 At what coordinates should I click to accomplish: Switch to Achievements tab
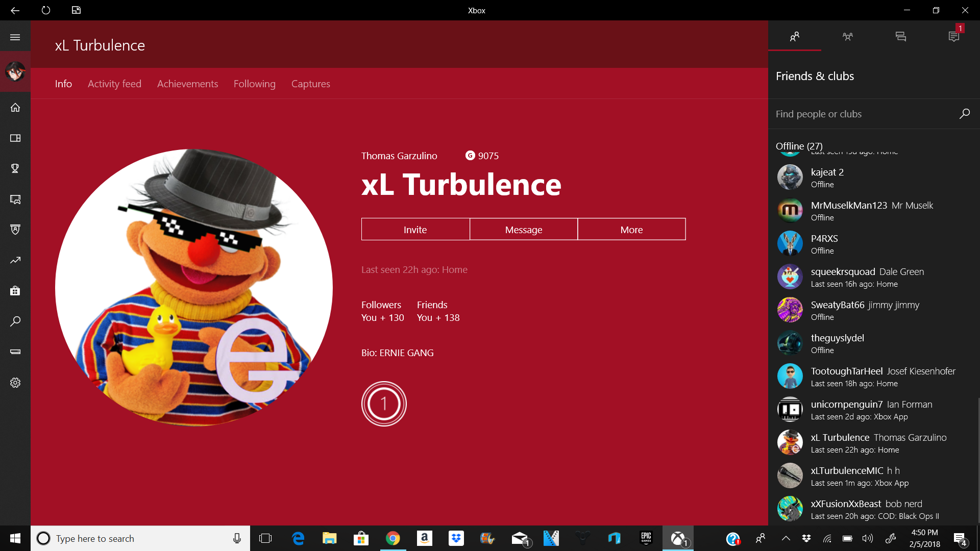pos(188,84)
